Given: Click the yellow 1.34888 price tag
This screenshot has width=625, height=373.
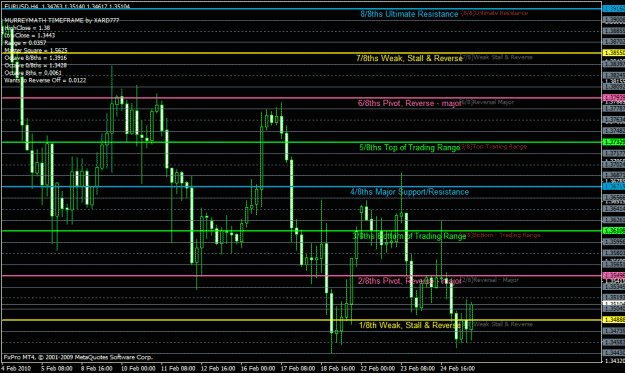Looking at the screenshot, I should coord(613,320).
